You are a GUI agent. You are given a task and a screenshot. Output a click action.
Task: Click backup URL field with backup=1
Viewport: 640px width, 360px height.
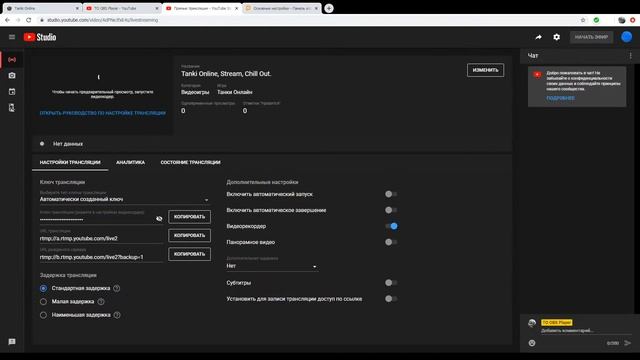pos(101,257)
